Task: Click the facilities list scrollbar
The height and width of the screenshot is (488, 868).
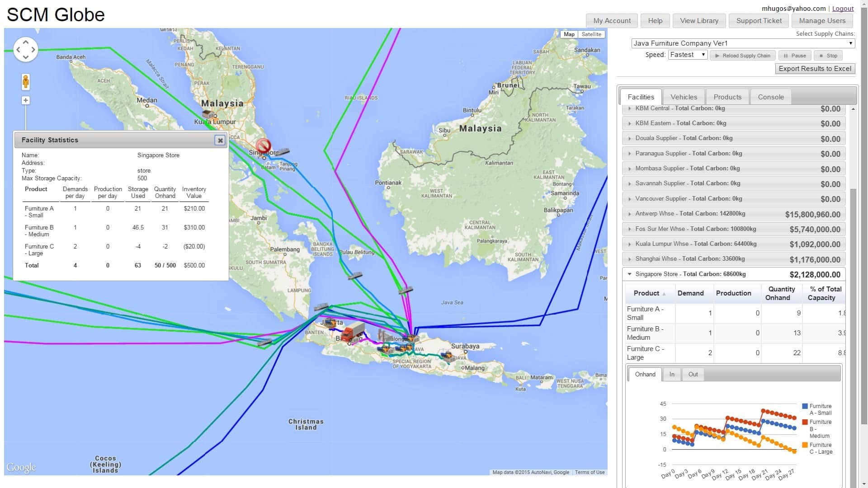Action: pyautogui.click(x=853, y=307)
